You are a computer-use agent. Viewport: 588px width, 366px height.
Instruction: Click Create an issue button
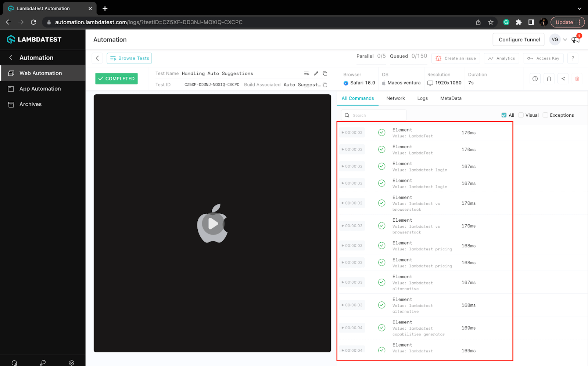456,58
